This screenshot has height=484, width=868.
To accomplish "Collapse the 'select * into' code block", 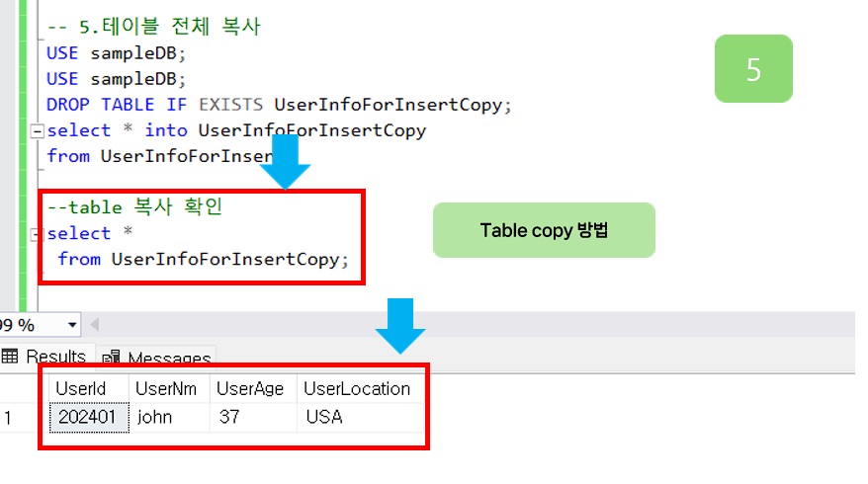I will (x=37, y=131).
